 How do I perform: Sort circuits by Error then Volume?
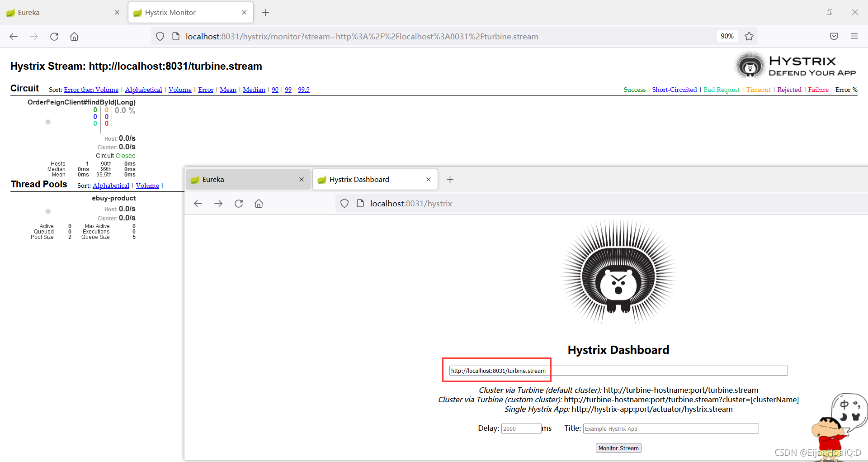pos(91,90)
